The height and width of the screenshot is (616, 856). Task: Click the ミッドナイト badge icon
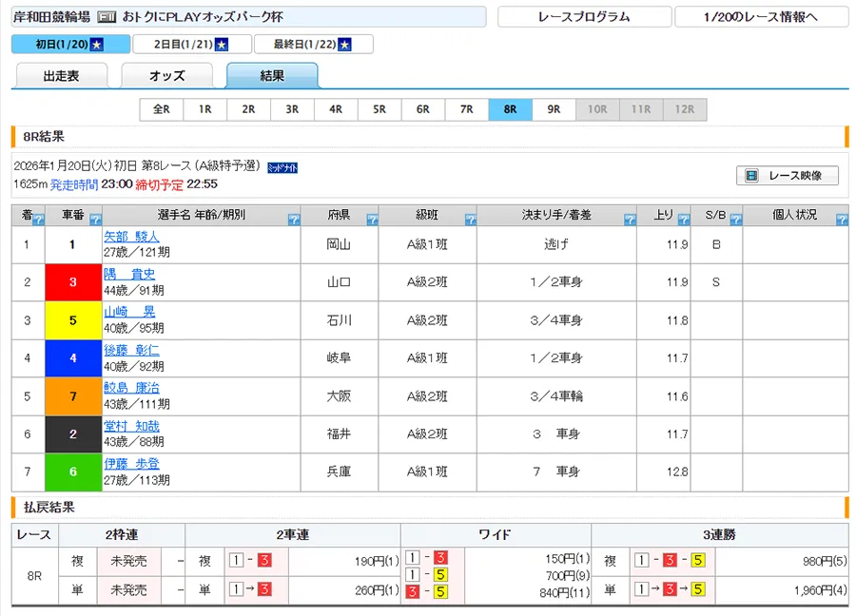282,167
